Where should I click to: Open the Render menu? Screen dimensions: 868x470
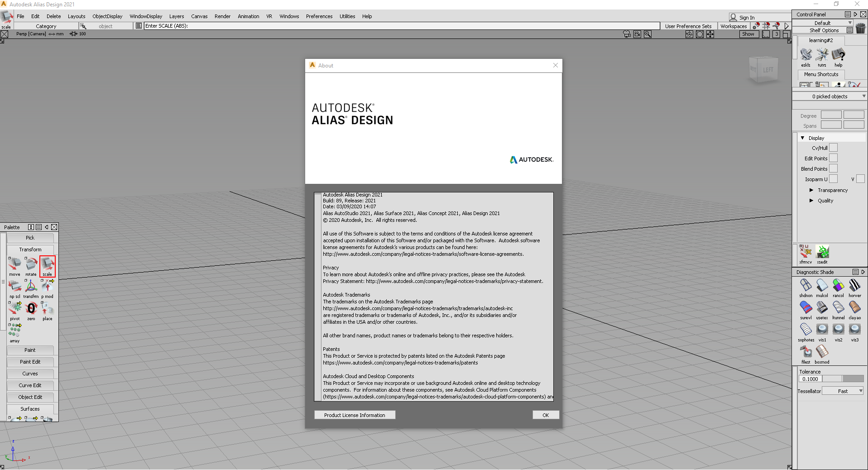click(222, 16)
